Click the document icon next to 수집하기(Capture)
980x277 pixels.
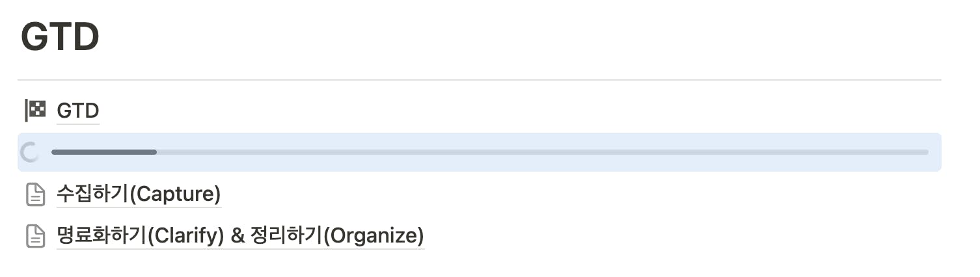click(35, 194)
